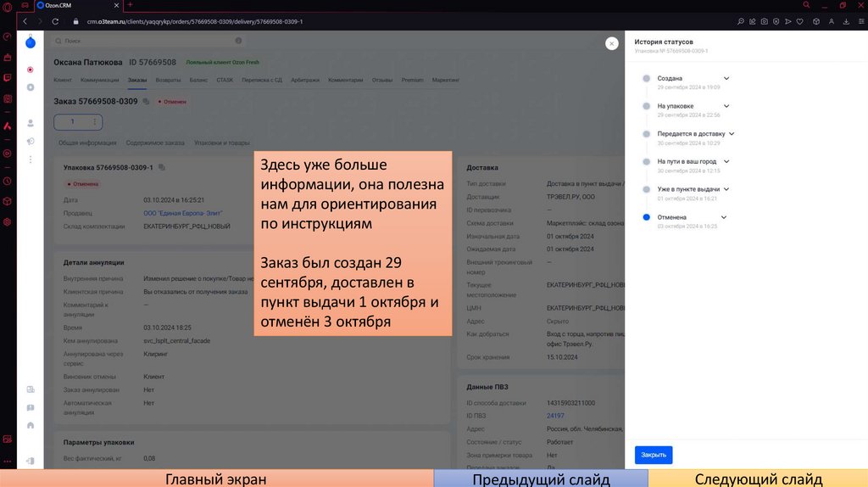
Task: Click customer ID 57669508 text
Action: (x=153, y=62)
